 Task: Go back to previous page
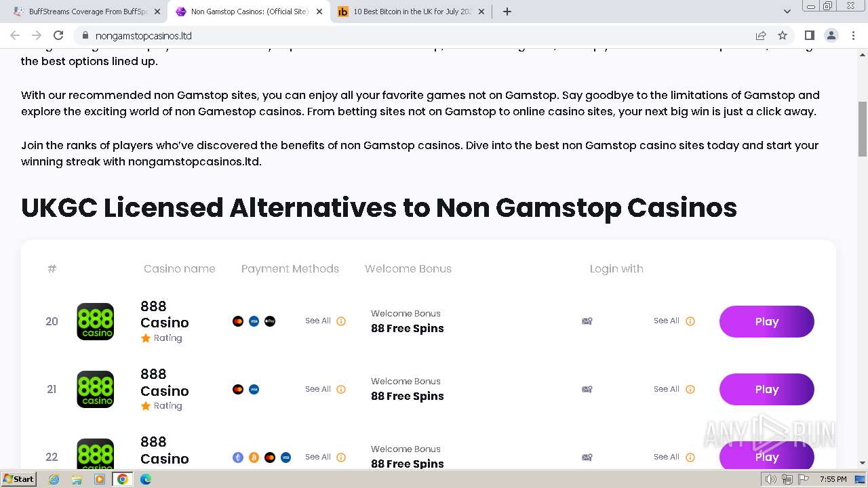pyautogui.click(x=15, y=35)
